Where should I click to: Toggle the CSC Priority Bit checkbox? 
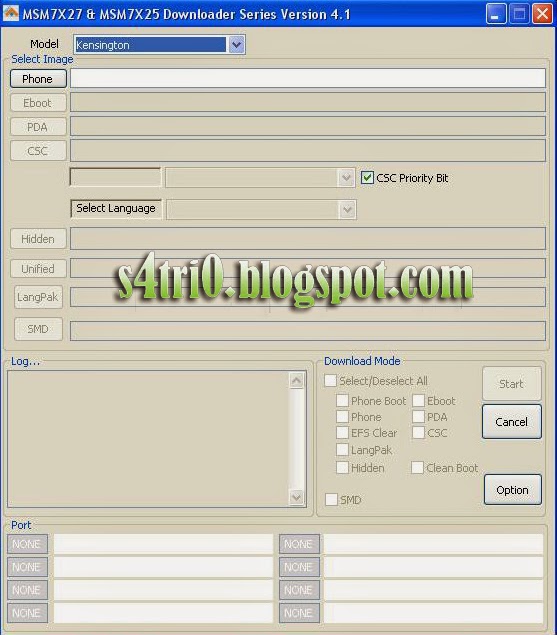(x=367, y=177)
